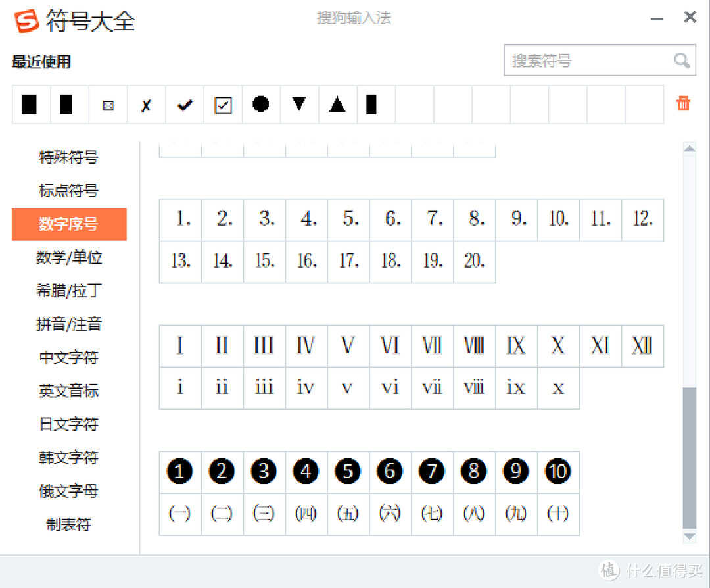Insert parenthesized Chinese numeral (一)
Viewport: 710px width, 588px height.
[179, 514]
